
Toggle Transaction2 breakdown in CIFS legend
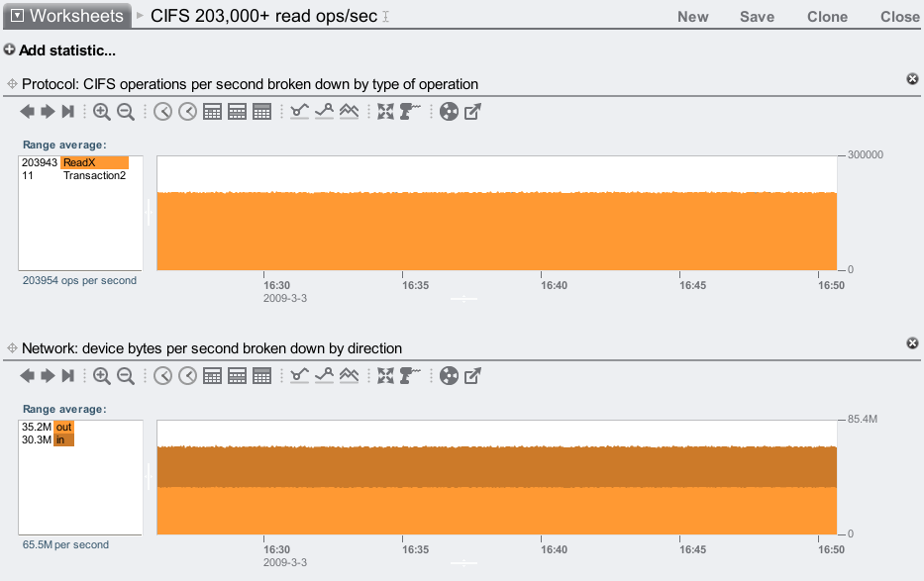(94, 175)
